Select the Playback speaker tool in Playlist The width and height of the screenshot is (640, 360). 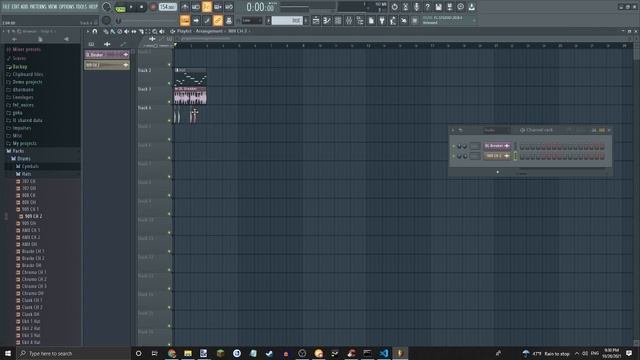click(x=162, y=31)
